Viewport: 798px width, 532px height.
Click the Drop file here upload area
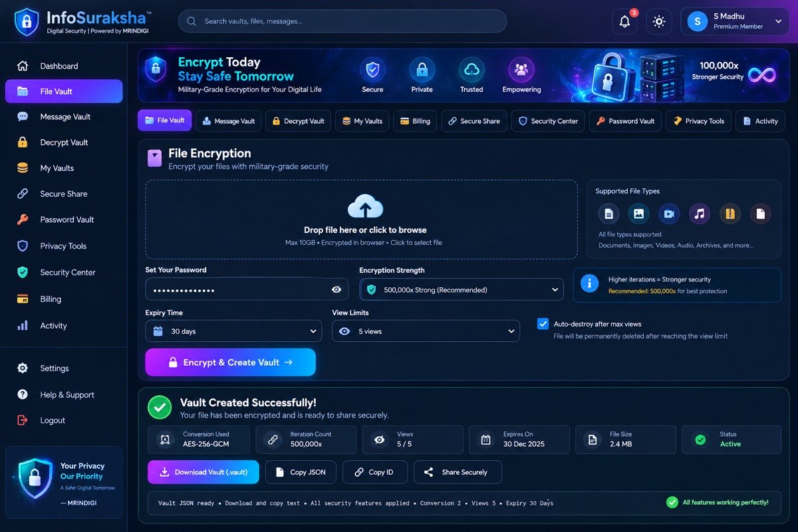tap(361, 219)
